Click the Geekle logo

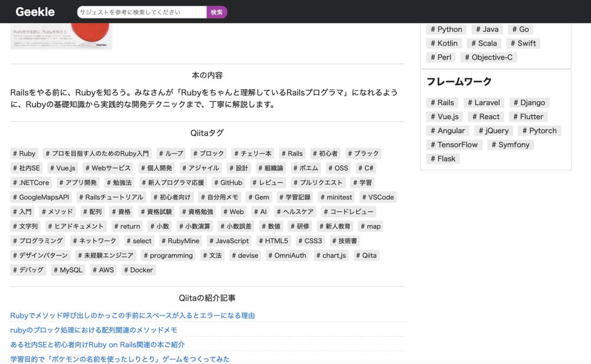[35, 11]
